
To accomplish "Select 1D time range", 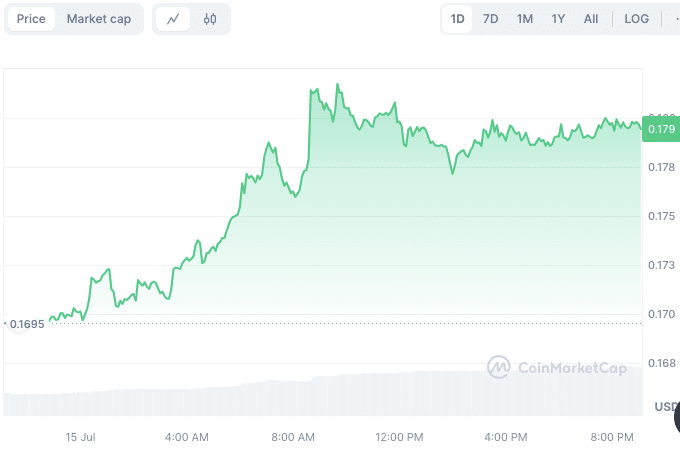I will (457, 19).
